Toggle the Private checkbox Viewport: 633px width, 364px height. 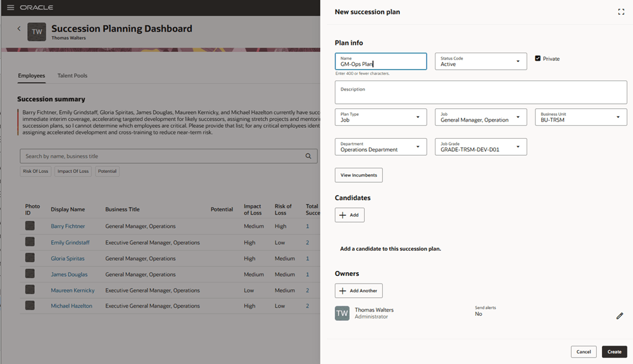538,58
